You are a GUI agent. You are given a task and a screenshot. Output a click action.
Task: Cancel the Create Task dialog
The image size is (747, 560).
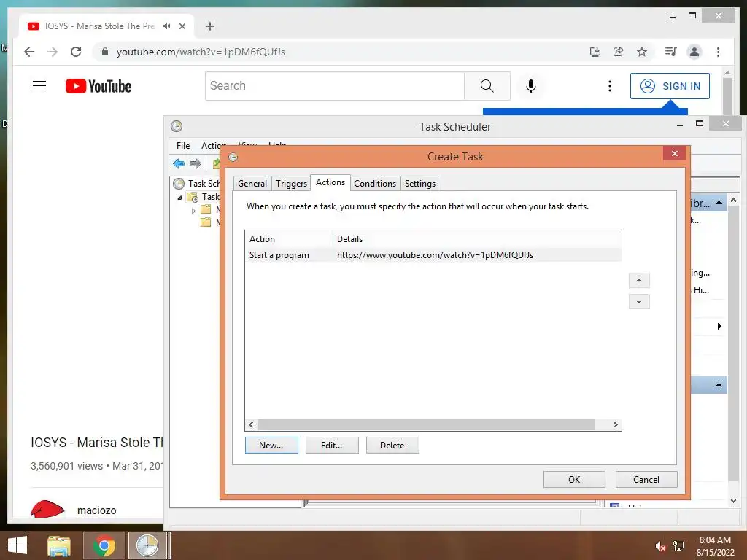[x=646, y=480]
